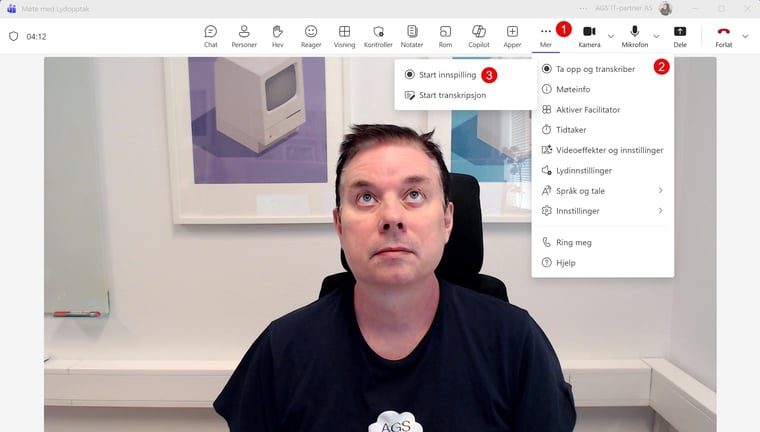Click Forlat to leave the meeting

point(723,36)
